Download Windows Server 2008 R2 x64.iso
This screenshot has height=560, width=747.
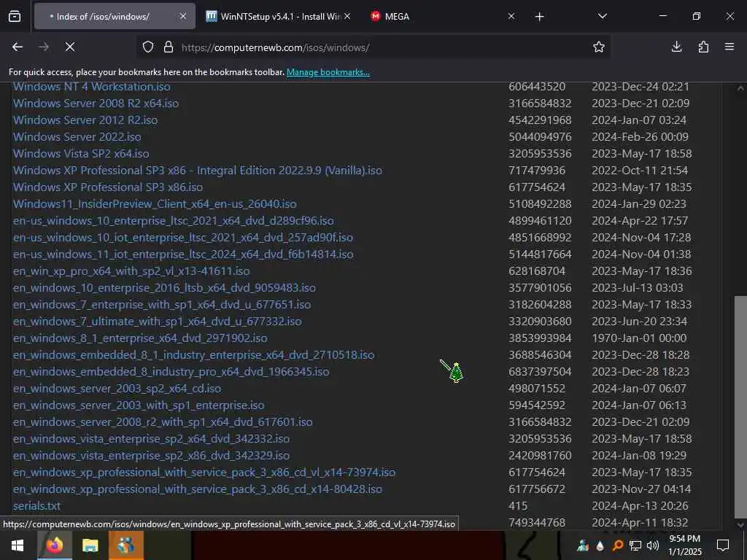click(96, 104)
